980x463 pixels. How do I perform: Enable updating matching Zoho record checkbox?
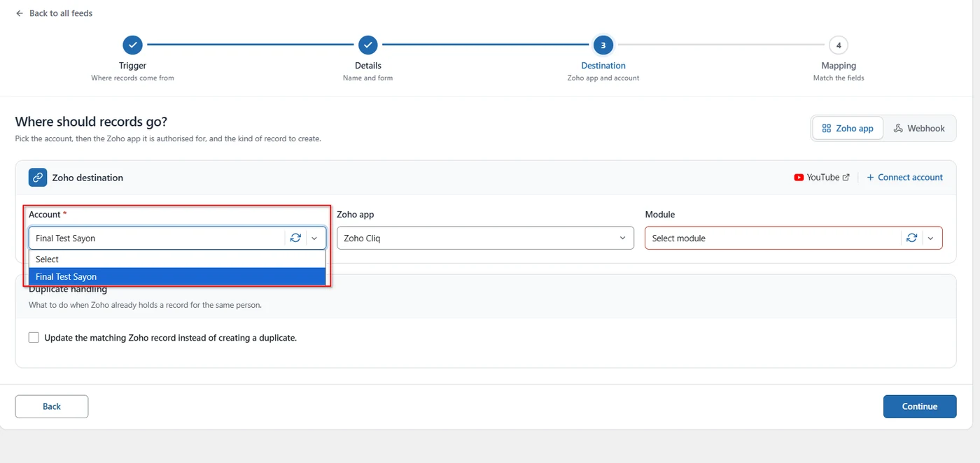(34, 338)
